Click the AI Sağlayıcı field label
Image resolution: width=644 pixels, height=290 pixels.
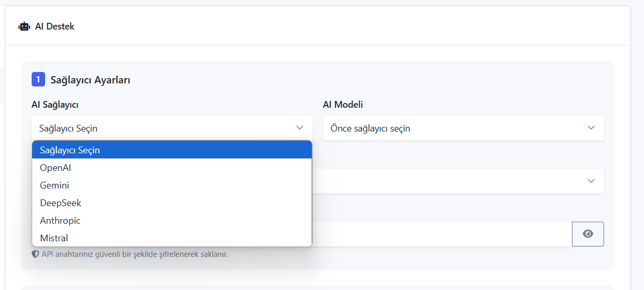(x=55, y=105)
